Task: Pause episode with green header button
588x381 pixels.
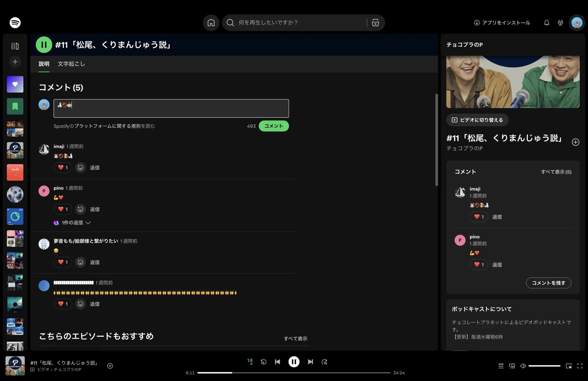Action: pos(44,45)
